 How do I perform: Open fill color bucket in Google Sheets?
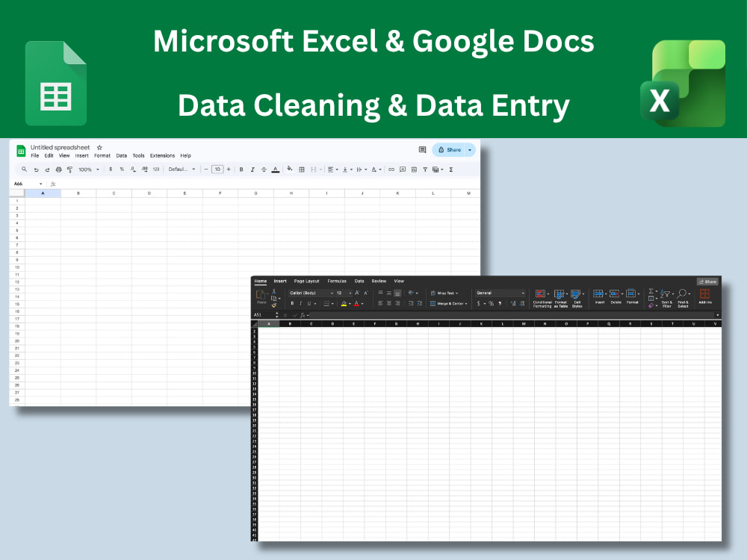point(290,169)
